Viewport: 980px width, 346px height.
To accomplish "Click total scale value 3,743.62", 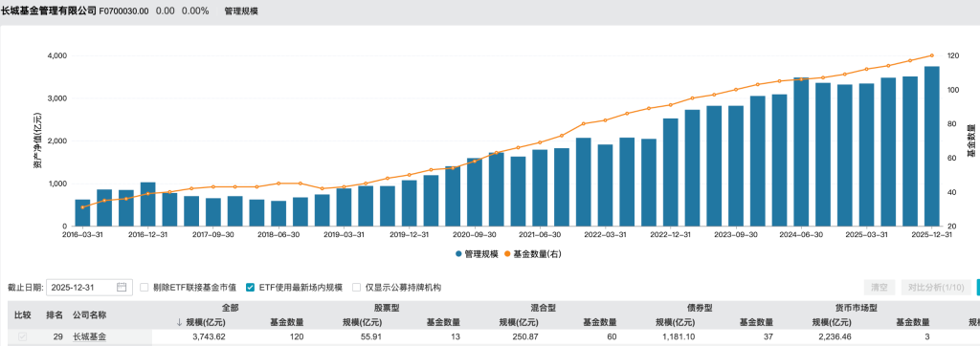I will [x=208, y=336].
